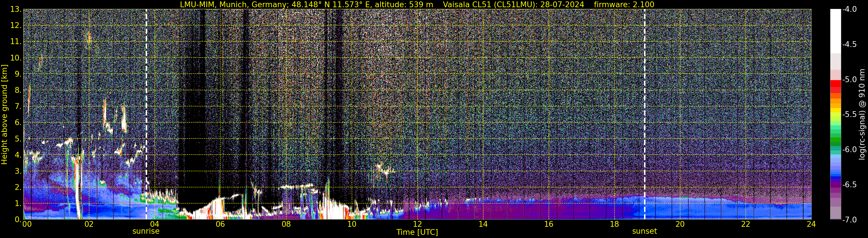Click height-axis tick label '0.'
Image resolution: width=868 pixels, height=238 pixels.
click(x=18, y=220)
